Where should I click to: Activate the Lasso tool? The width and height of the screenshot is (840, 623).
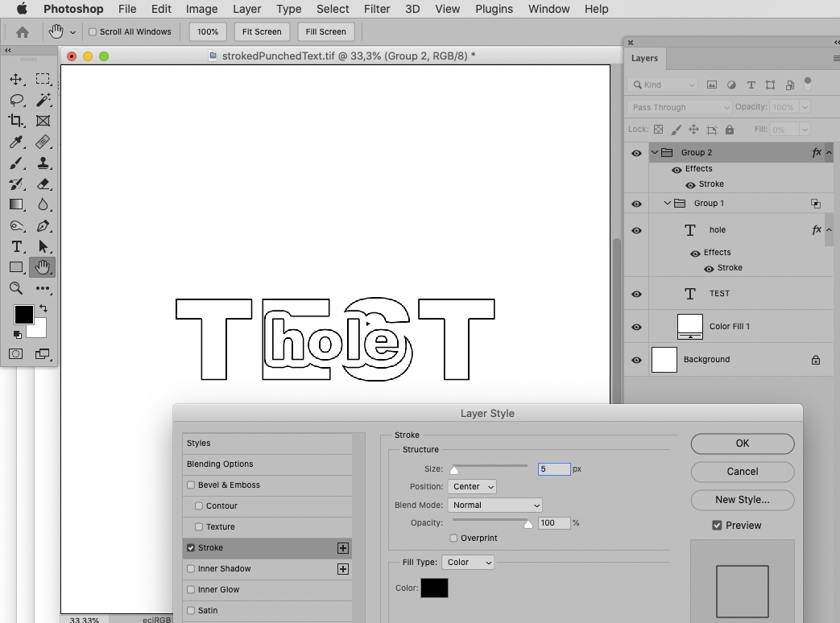click(17, 100)
